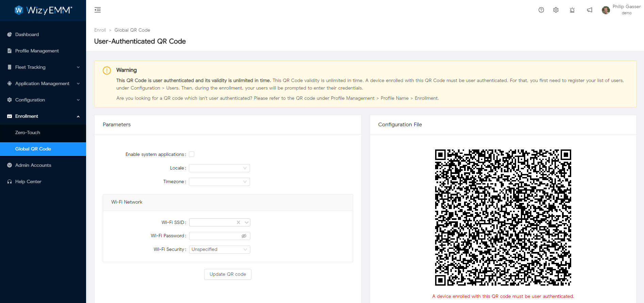Open the alerts siren icon
Screen dimensions: 644x303
pos(572,10)
